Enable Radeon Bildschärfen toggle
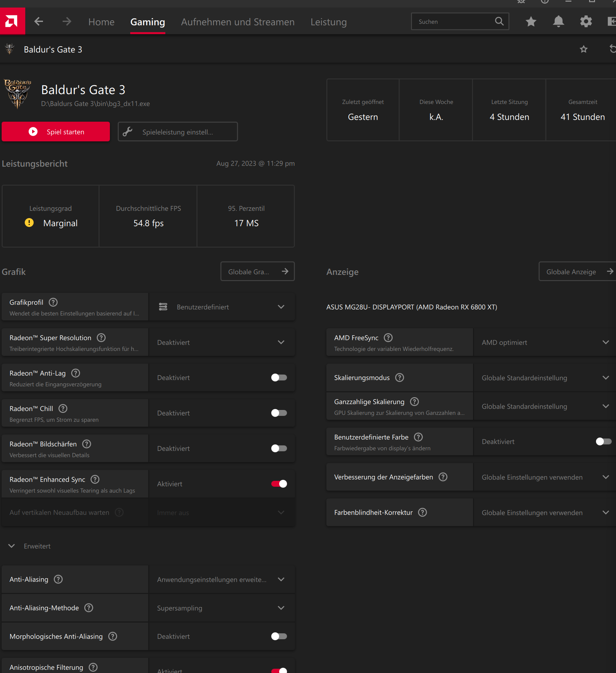616x673 pixels. (x=279, y=448)
